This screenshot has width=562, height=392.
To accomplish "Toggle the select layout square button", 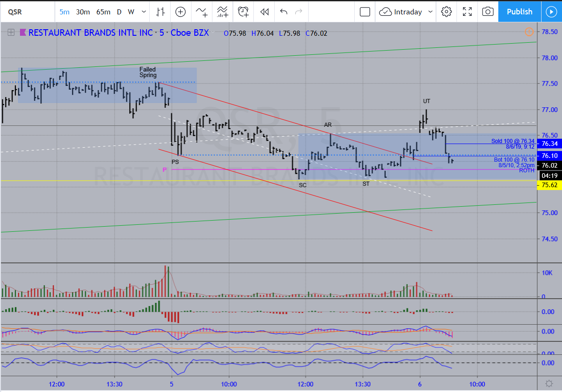I will pos(365,12).
